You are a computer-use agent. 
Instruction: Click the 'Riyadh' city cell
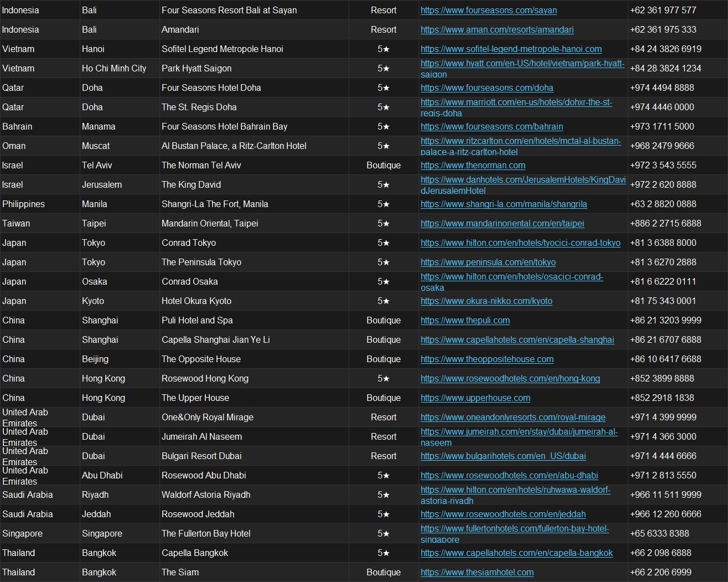(x=120, y=495)
